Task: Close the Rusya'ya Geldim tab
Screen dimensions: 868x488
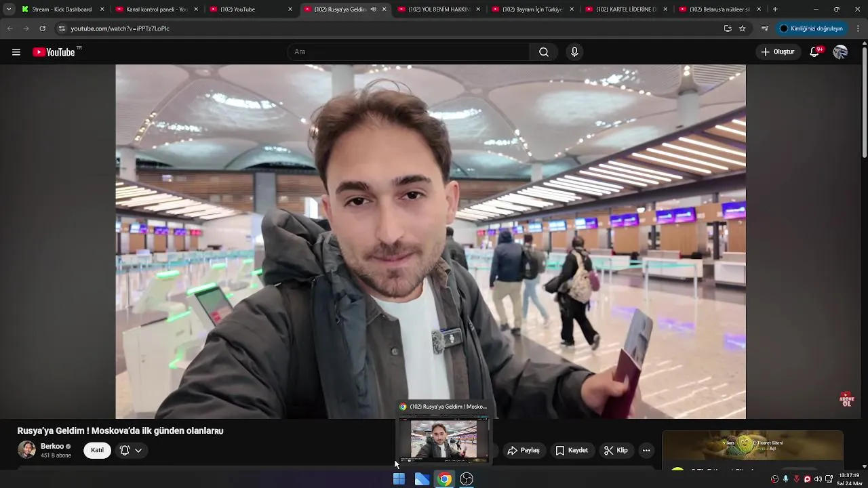Action: point(384,9)
